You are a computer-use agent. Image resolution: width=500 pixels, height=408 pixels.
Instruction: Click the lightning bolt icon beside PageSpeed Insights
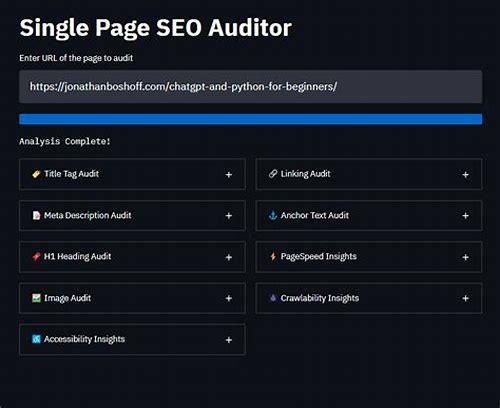pyautogui.click(x=273, y=256)
